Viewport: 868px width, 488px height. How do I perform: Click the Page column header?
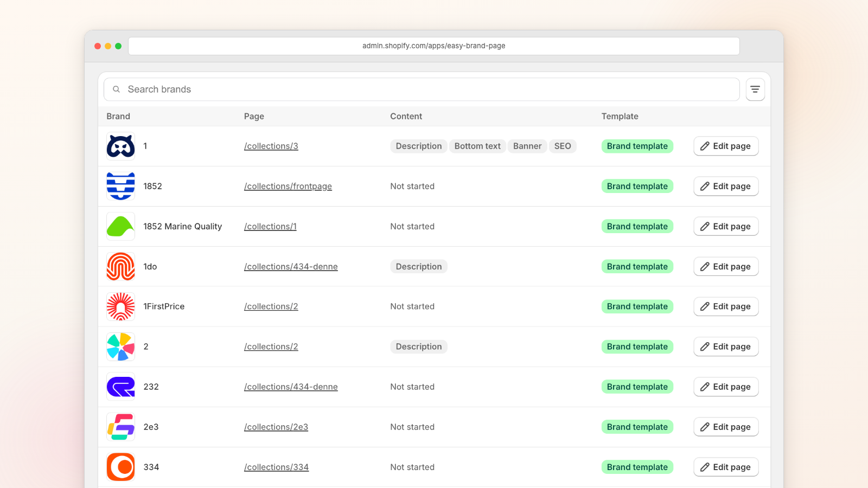click(254, 117)
